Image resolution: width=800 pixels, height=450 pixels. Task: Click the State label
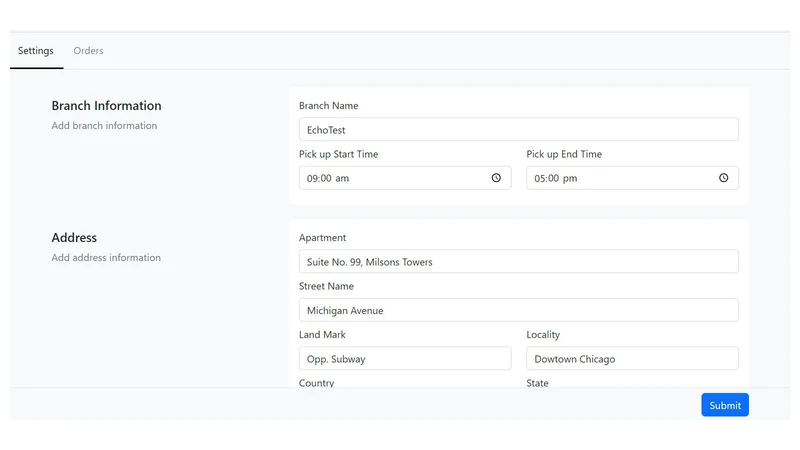point(537,383)
